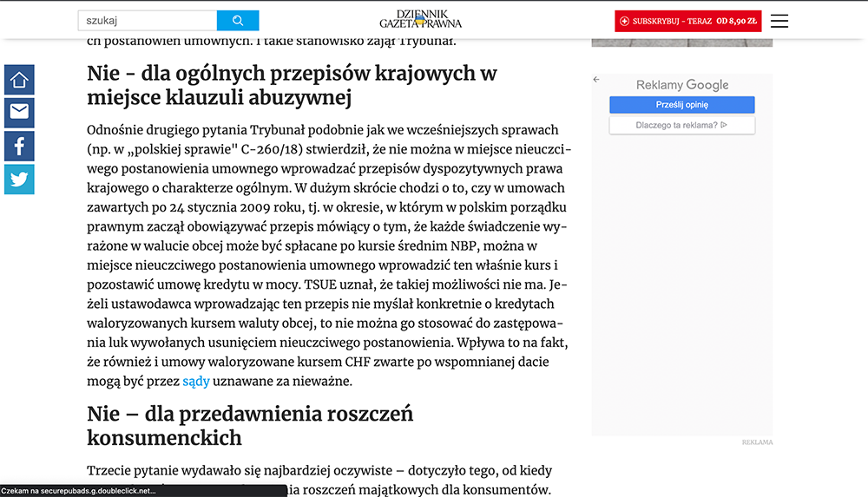Click paragraph starting "Odnośnie drugiego pytania"

click(329, 255)
